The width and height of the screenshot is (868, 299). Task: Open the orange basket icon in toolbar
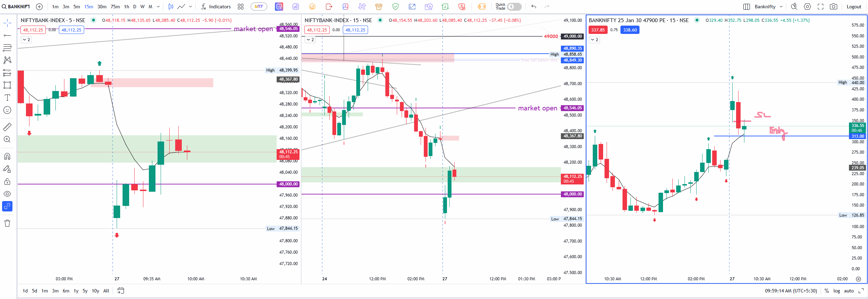[379, 7]
